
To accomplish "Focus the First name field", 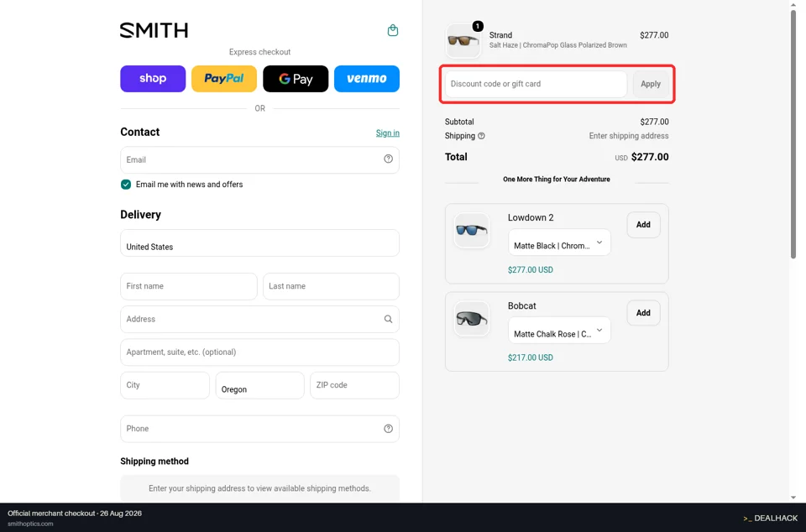I will 189,286.
